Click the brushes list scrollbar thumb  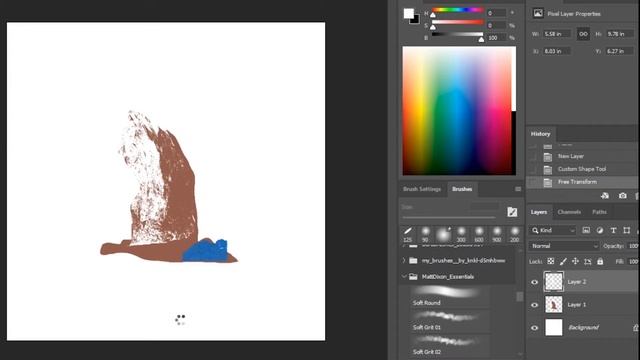(x=520, y=296)
